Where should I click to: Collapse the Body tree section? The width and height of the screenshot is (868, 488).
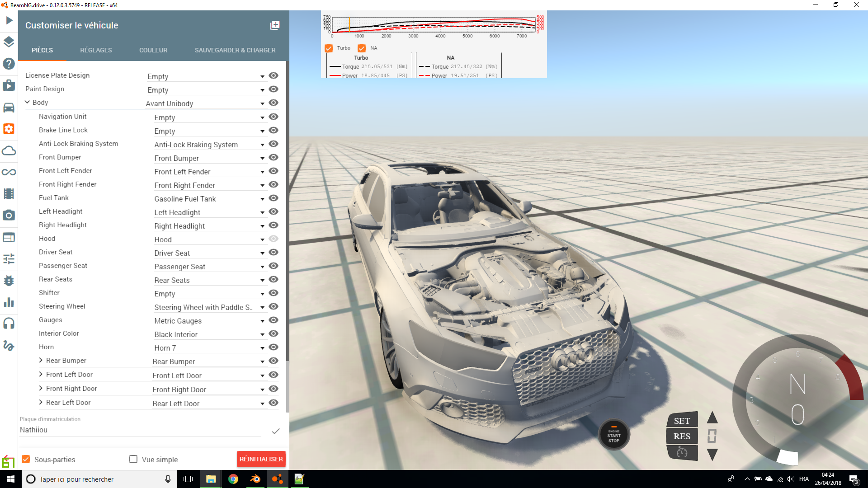pyautogui.click(x=27, y=102)
